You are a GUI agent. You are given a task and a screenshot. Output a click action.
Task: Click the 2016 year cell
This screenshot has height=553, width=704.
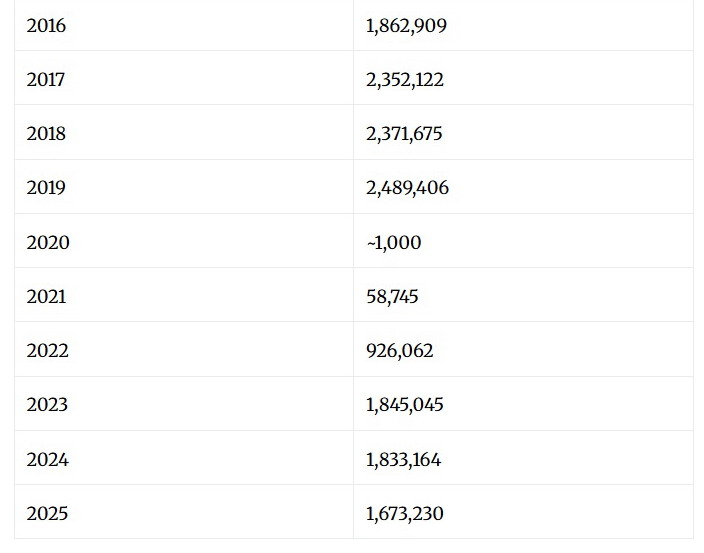tap(46, 26)
